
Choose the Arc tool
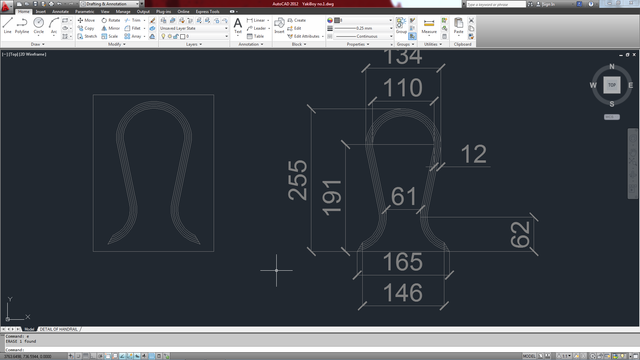tap(54, 25)
